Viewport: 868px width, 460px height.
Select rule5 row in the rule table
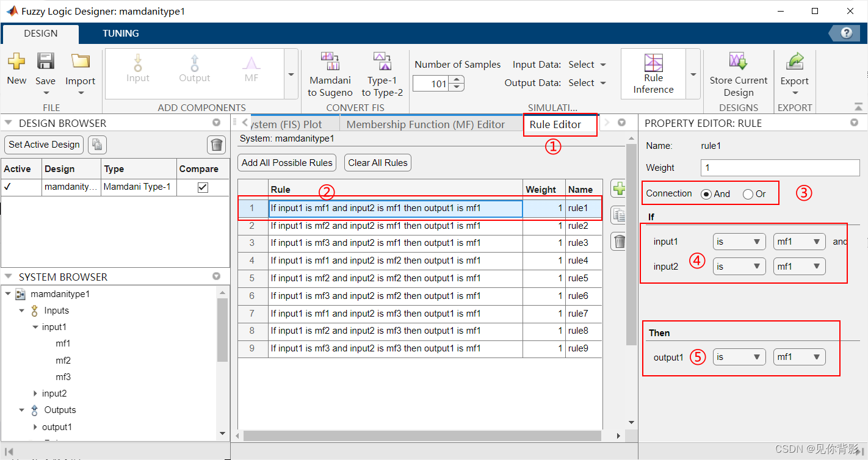[x=420, y=278]
